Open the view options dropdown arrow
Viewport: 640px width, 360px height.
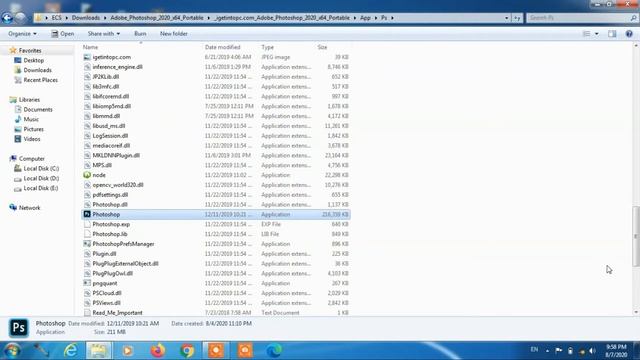(597, 33)
